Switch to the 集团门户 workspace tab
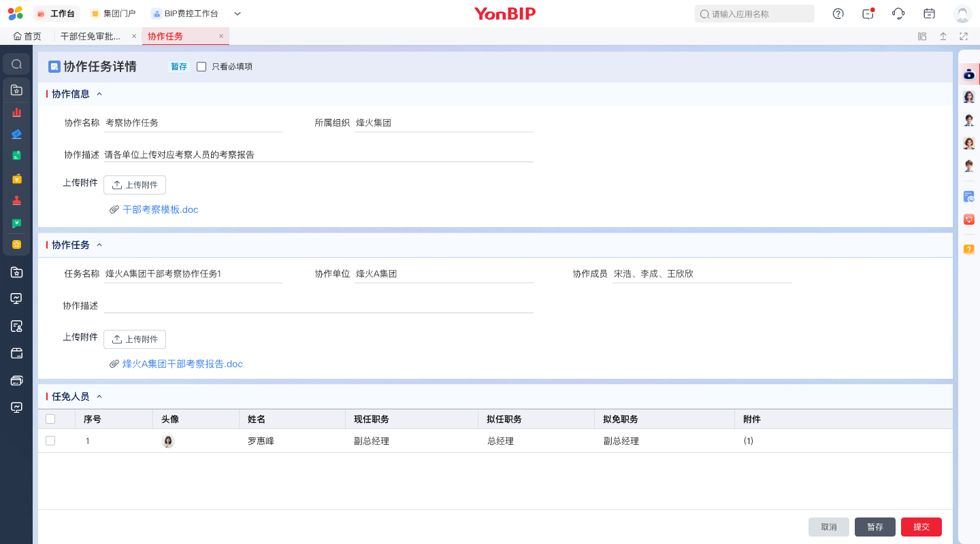980x544 pixels. tap(113, 14)
